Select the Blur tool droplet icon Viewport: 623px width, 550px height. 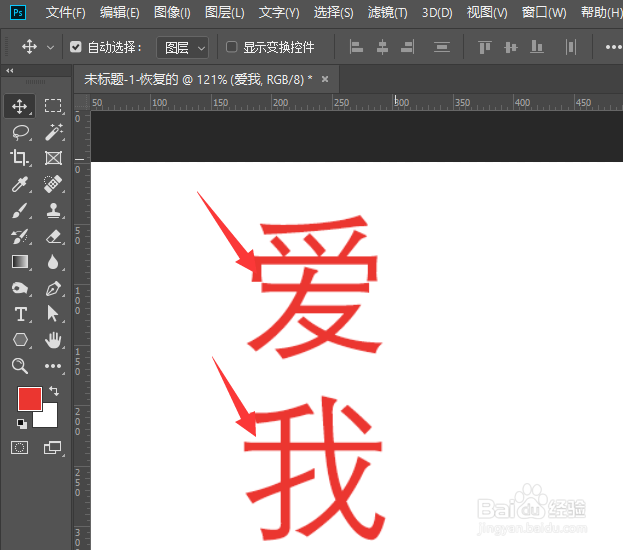tap(53, 262)
